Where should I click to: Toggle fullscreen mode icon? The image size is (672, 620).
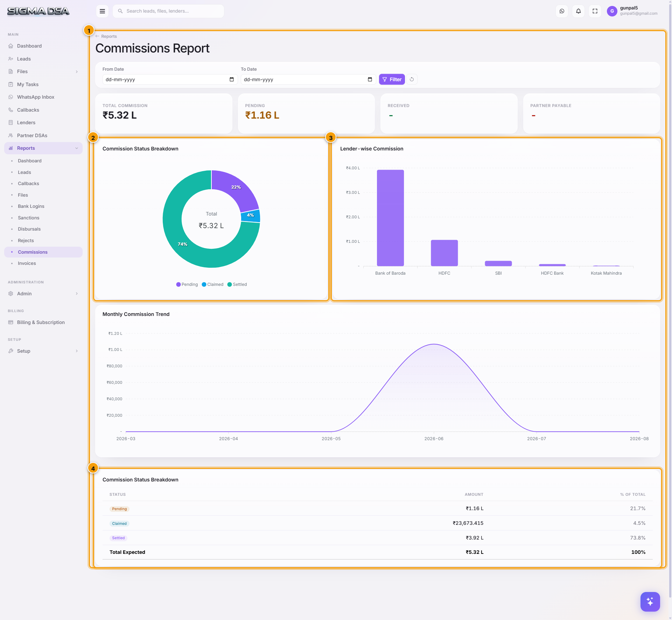595,11
